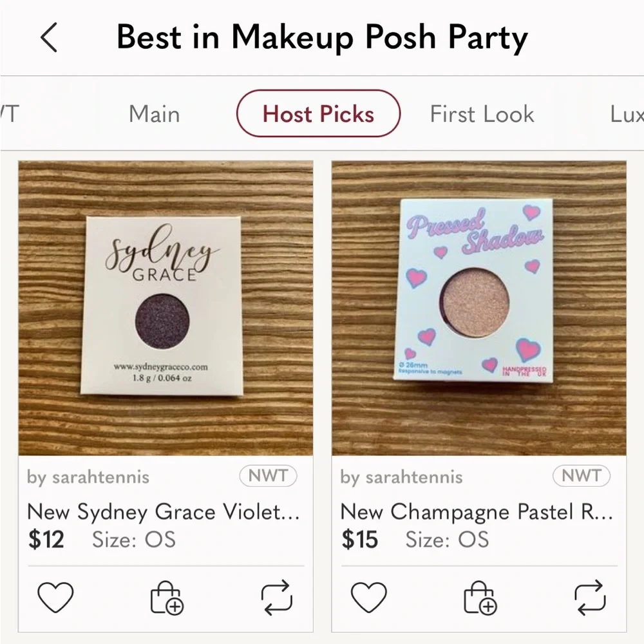Open the Size: OS selector on right listing
Screen dimensions: 644x644
click(448, 540)
